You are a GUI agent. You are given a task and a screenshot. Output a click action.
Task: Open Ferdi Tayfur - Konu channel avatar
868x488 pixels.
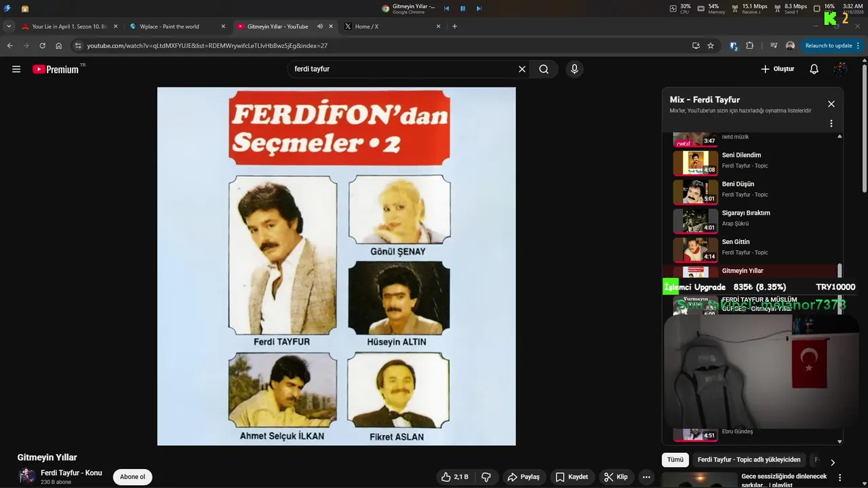(27, 476)
